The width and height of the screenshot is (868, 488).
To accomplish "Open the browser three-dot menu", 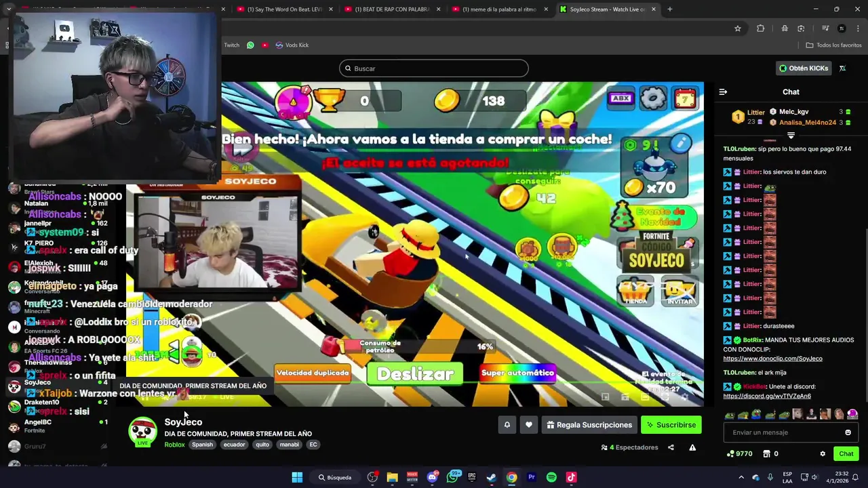I will coord(858,28).
